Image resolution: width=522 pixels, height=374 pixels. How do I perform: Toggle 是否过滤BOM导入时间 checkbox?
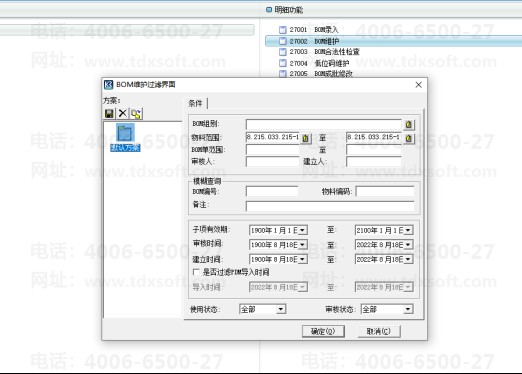click(x=196, y=272)
